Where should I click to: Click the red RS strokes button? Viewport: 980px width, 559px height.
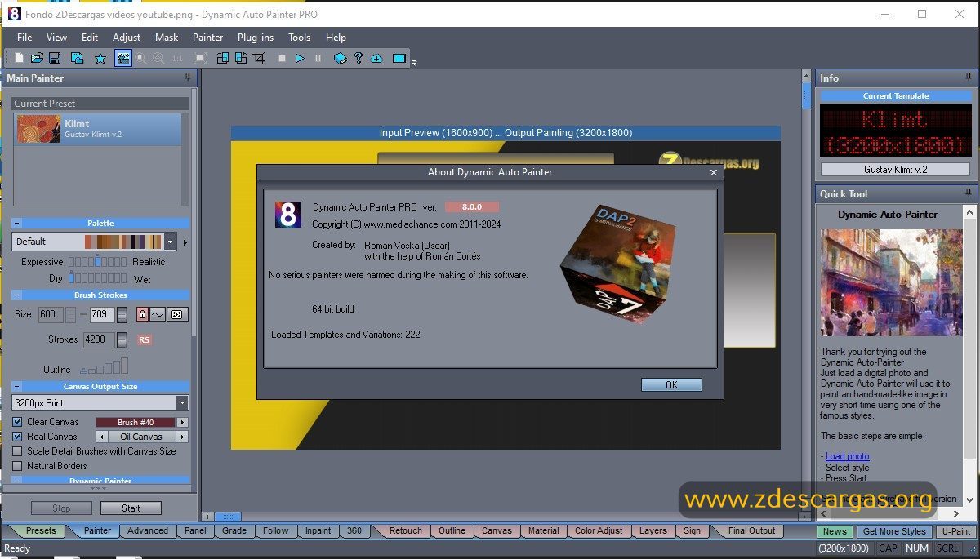(144, 339)
